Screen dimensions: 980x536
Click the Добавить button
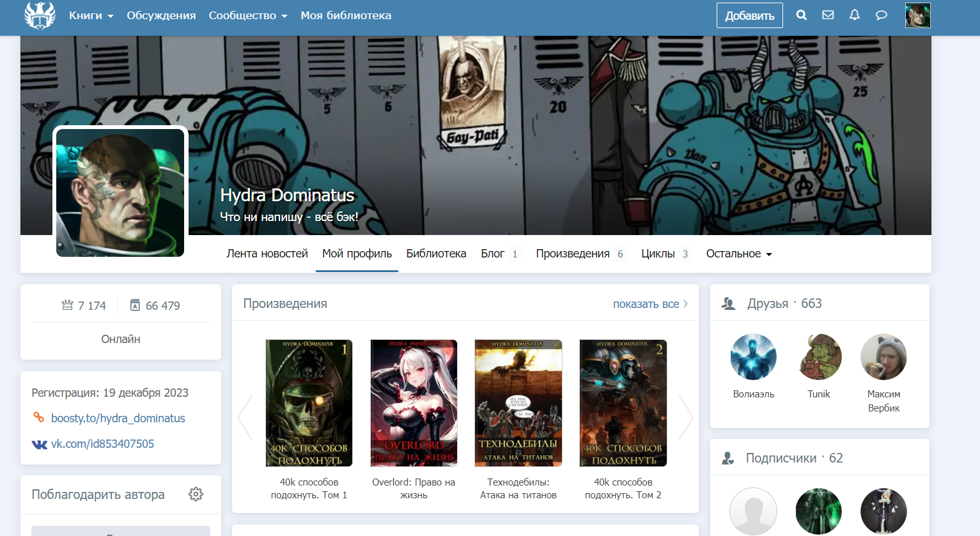tap(749, 15)
